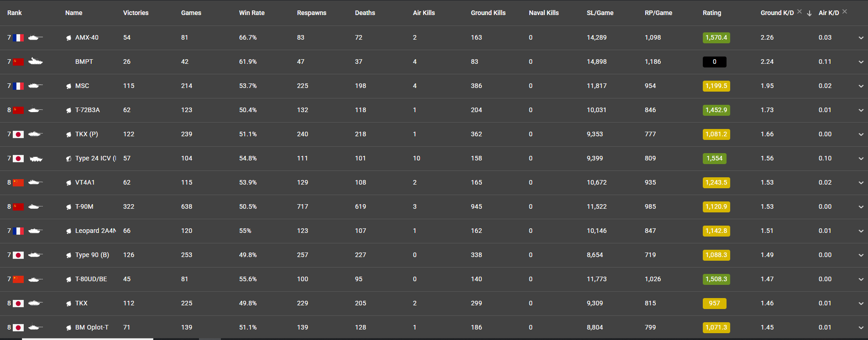Viewport: 868px width, 340px height.
Task: Click the leaf icon next to T-72B3A
Action: pyautogui.click(x=68, y=110)
